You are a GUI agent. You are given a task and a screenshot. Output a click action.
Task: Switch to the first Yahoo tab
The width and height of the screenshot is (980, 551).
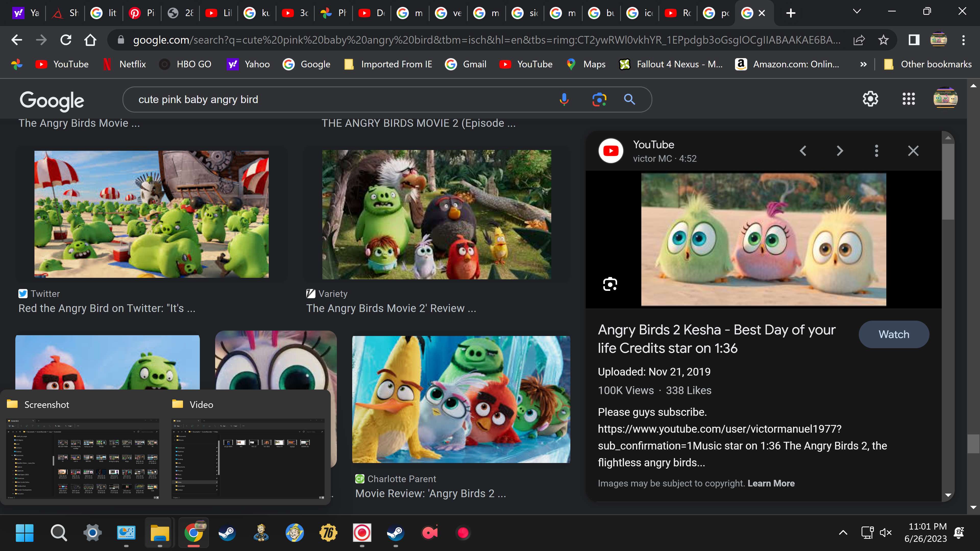26,13
